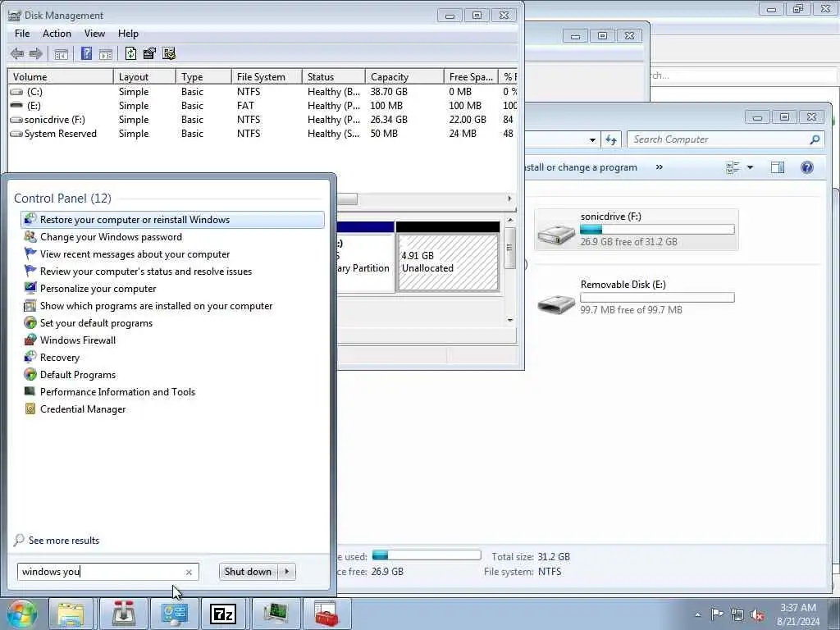Image resolution: width=840 pixels, height=630 pixels.
Task: Click the last toolbar icon in Disk Management
Action: click(169, 53)
